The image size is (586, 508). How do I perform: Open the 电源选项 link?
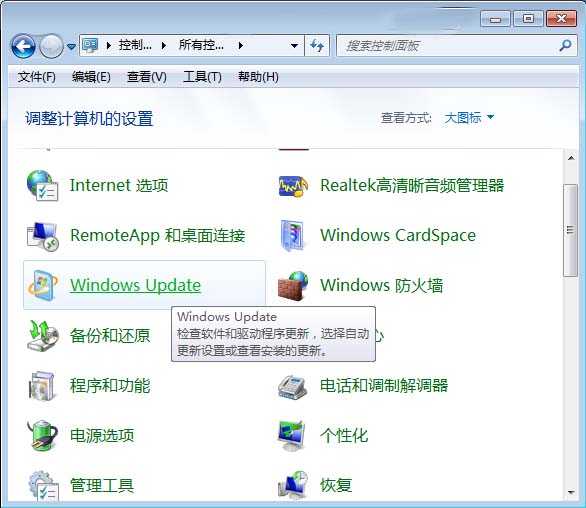coord(102,435)
